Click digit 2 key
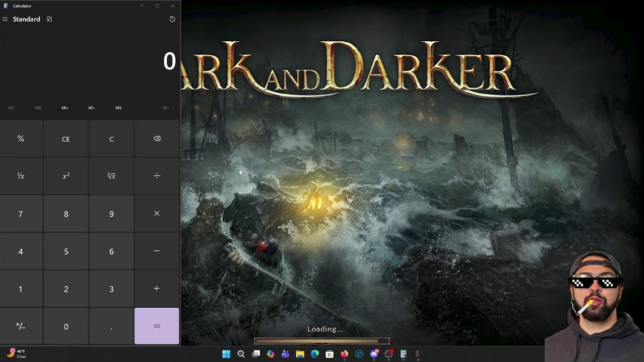The height and width of the screenshot is (362, 644). pos(66,289)
